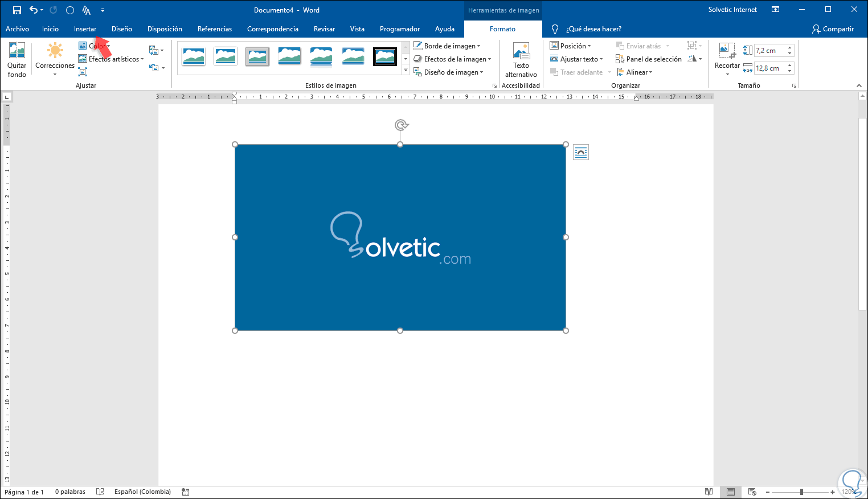This screenshot has width=868, height=499.
Task: Open the picture Color options
Action: [x=95, y=46]
